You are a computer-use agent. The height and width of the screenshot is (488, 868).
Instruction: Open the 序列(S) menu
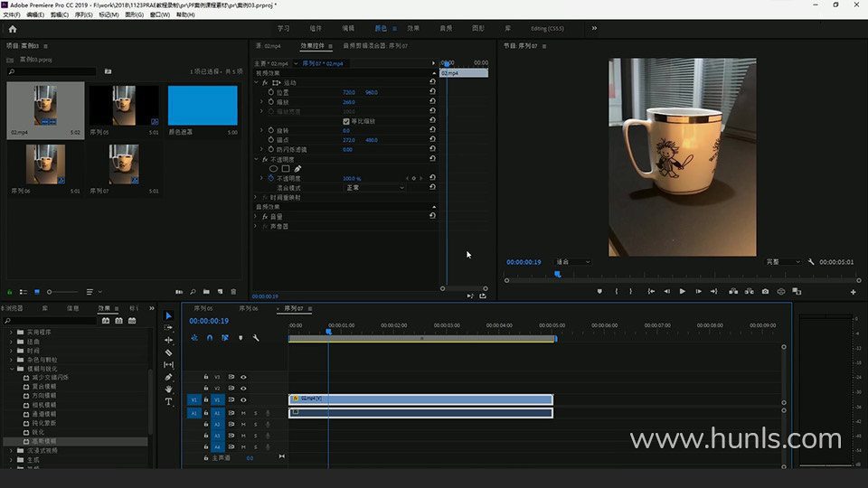click(x=83, y=15)
